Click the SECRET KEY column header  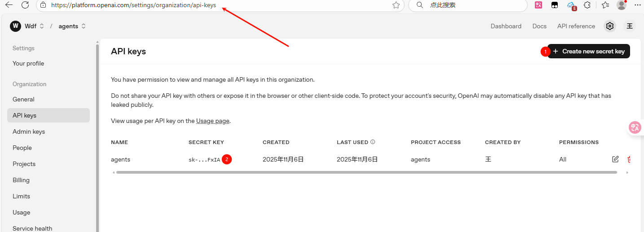click(206, 142)
